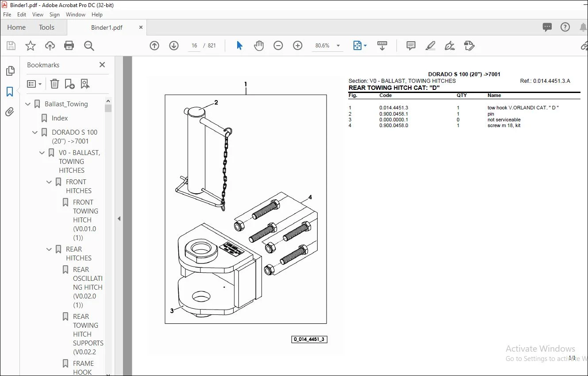This screenshot has width=588, height=376.
Task: Select the FRONT HITCHES bookmark label
Action: (x=79, y=186)
